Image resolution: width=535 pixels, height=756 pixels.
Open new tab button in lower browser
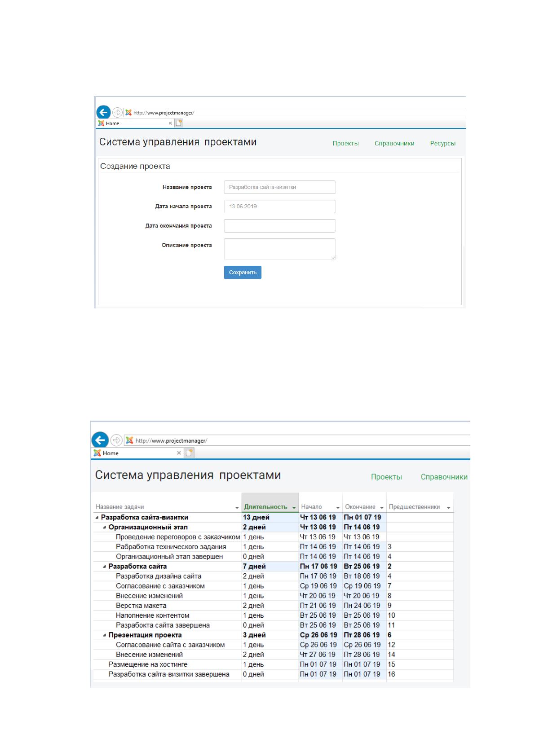pyautogui.click(x=189, y=453)
